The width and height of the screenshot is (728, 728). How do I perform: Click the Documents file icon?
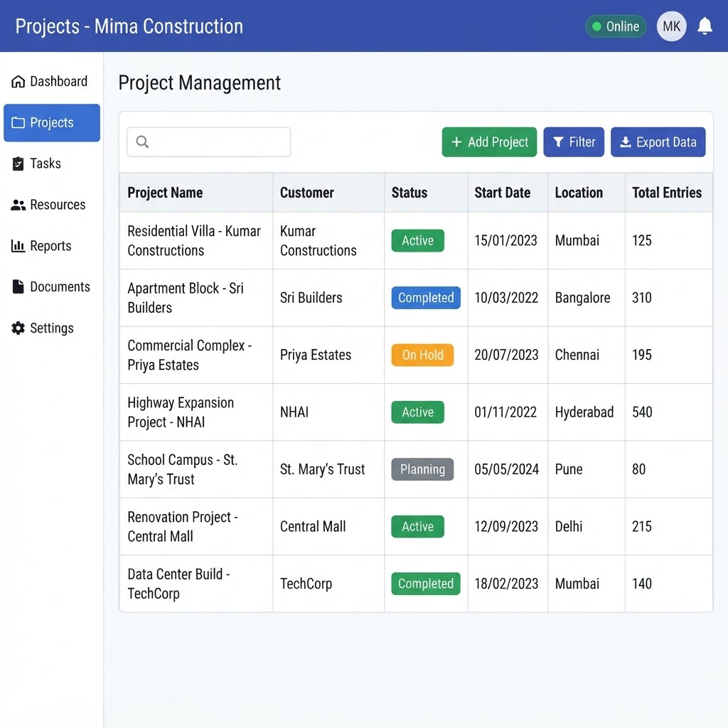pyautogui.click(x=18, y=287)
